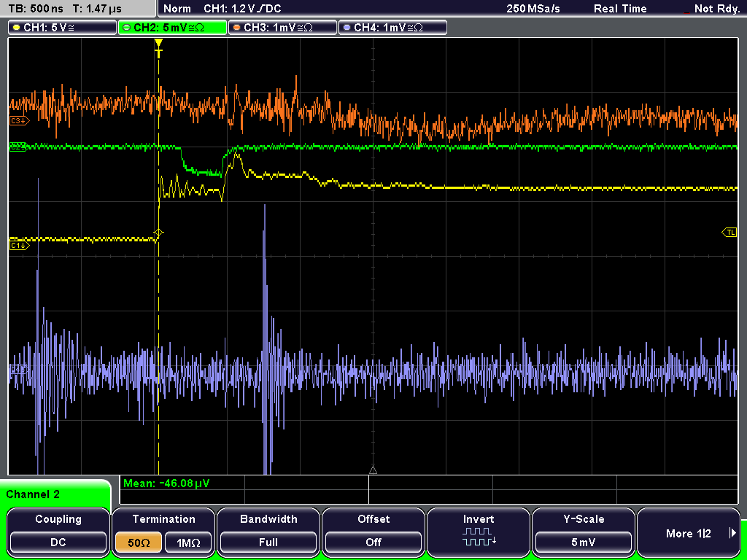
Task: Open the Y-Scale 5 mV setting
Action: (x=583, y=542)
